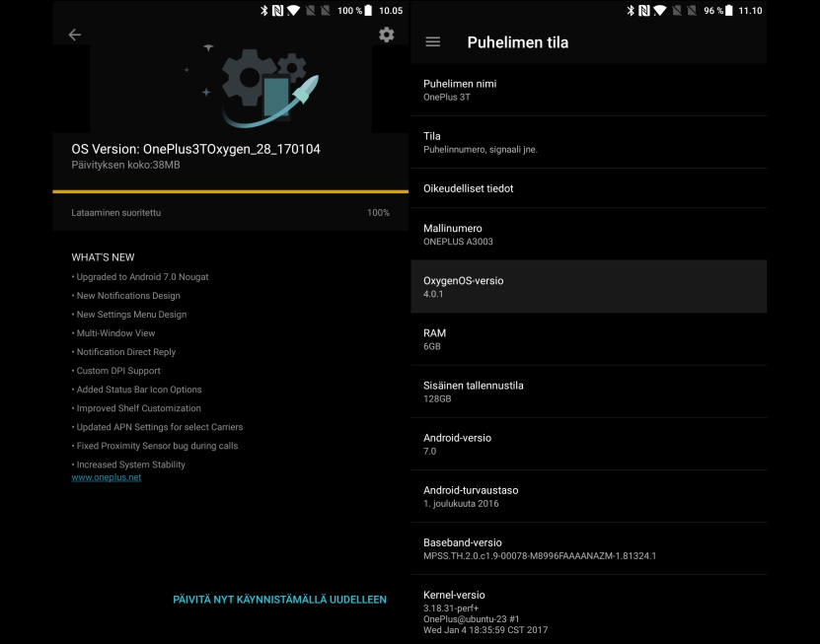
Task: Open Tila phone status entry
Action: (589, 142)
